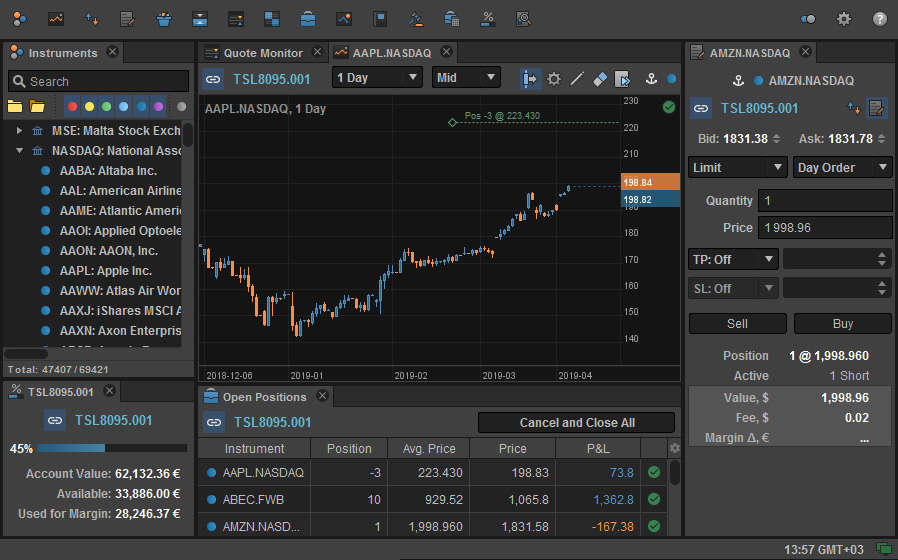Image resolution: width=898 pixels, height=560 pixels.
Task: Click Cancel and Close All button
Action: coord(577,423)
